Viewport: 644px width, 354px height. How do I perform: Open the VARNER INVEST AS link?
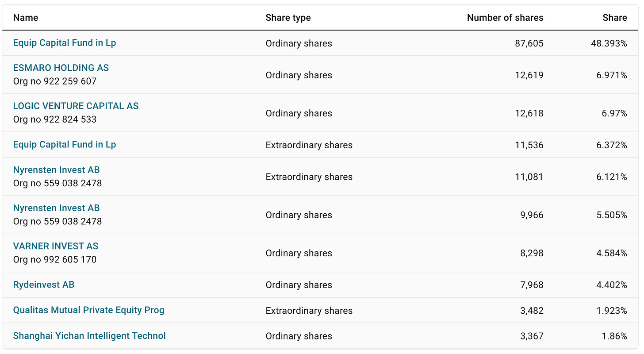[x=56, y=246]
